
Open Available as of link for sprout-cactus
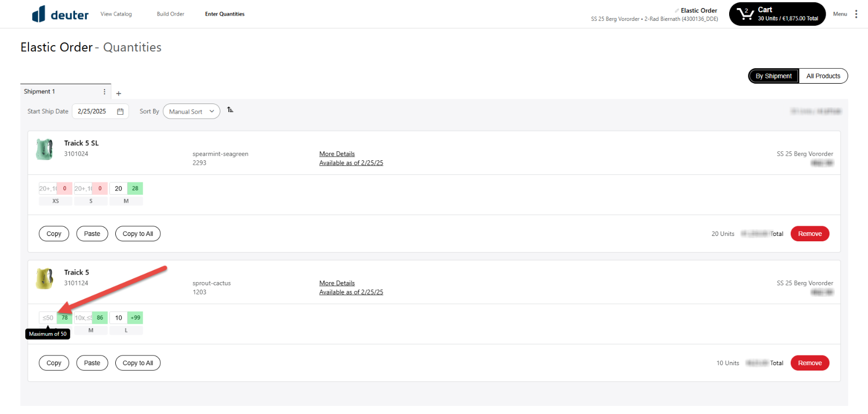pos(351,292)
